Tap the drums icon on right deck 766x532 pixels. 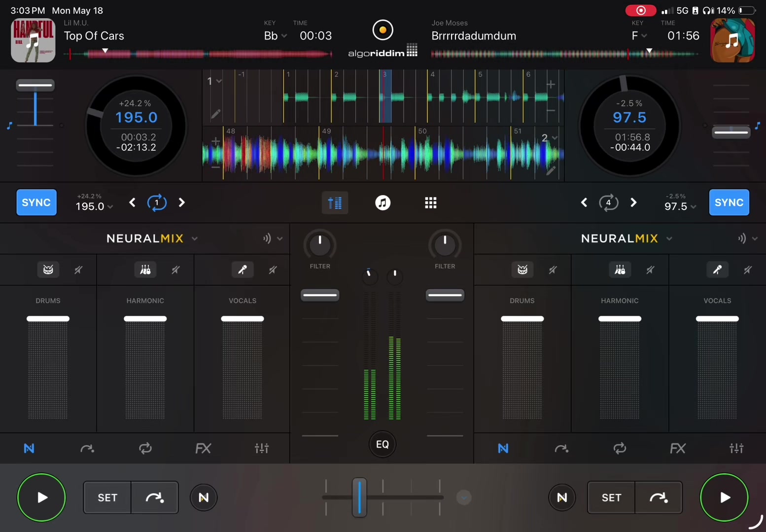pos(522,269)
